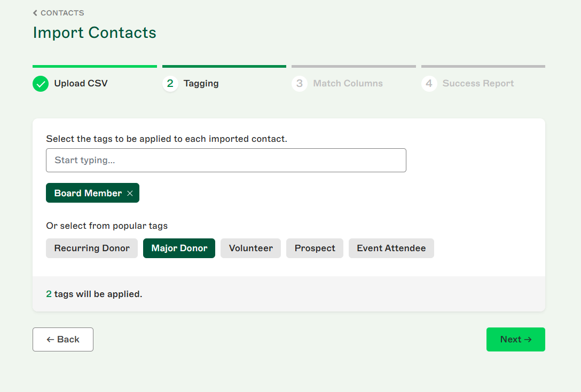Screen dimensions: 581x392
Task: Click the selected Board Member tag chip
Action: [88, 194]
